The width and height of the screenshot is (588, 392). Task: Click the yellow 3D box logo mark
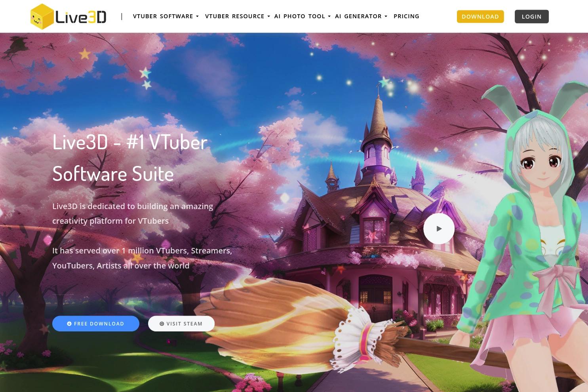[42, 16]
